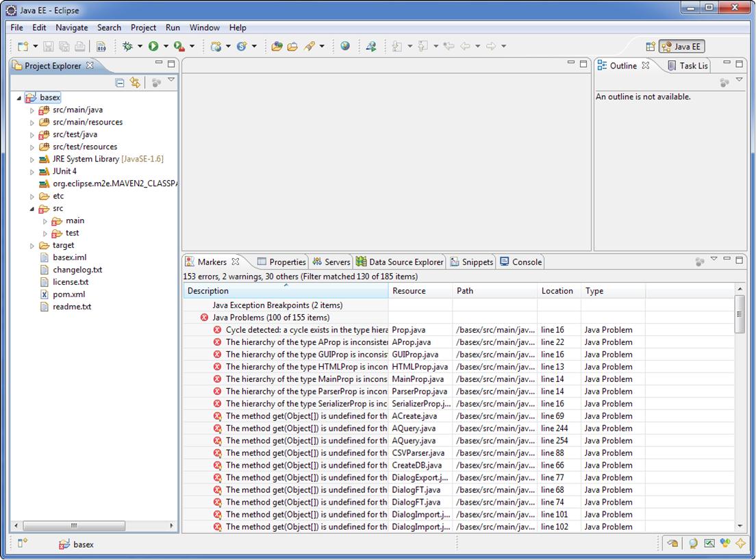Viewport: 756px width, 560px height.
Task: Click the Open Perspective icon
Action: click(x=651, y=47)
